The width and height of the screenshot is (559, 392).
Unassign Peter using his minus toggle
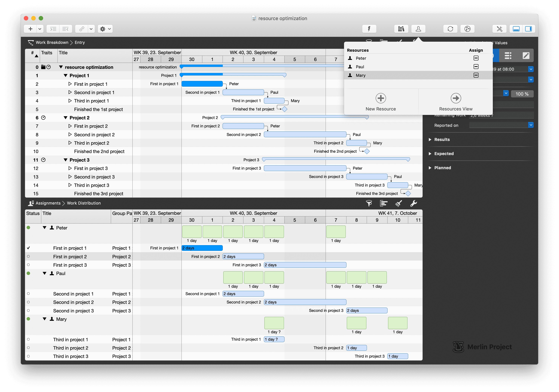(476, 58)
